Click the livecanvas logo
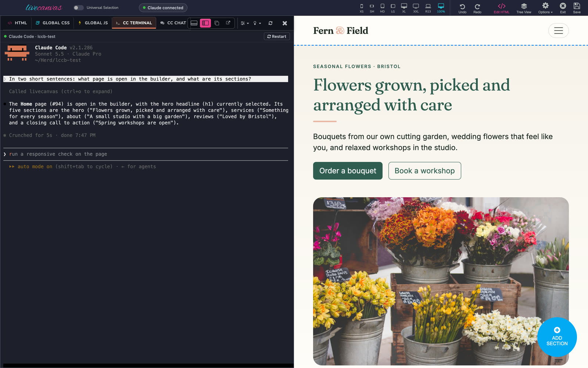Image resolution: width=588 pixels, height=368 pixels. tap(44, 7)
